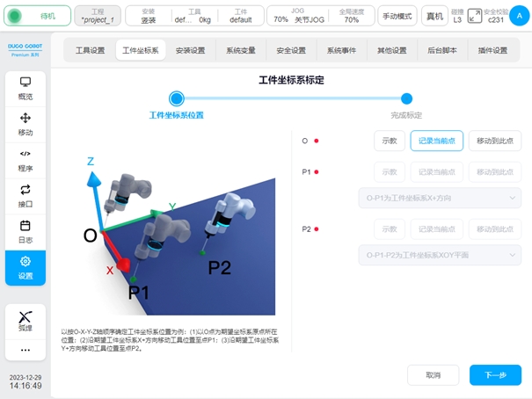
Task: Toggle the 待机 standby status button
Action: pos(38,16)
